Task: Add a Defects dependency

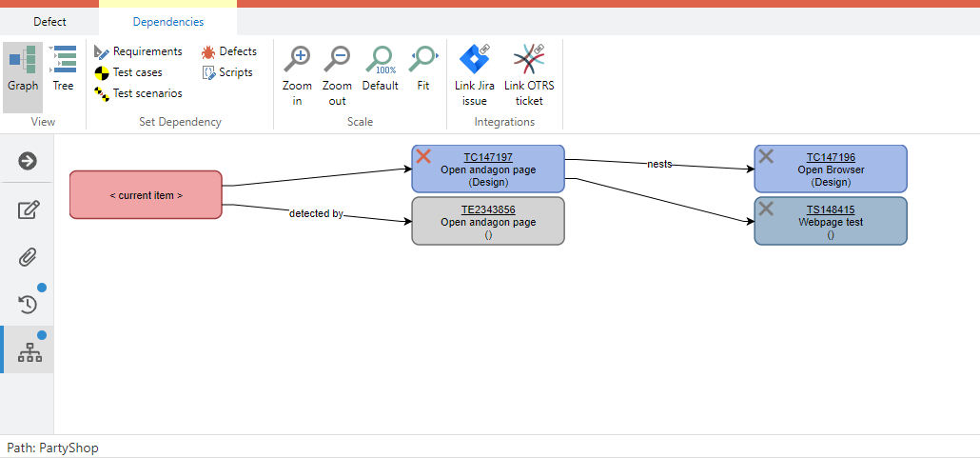Action: pos(229,51)
